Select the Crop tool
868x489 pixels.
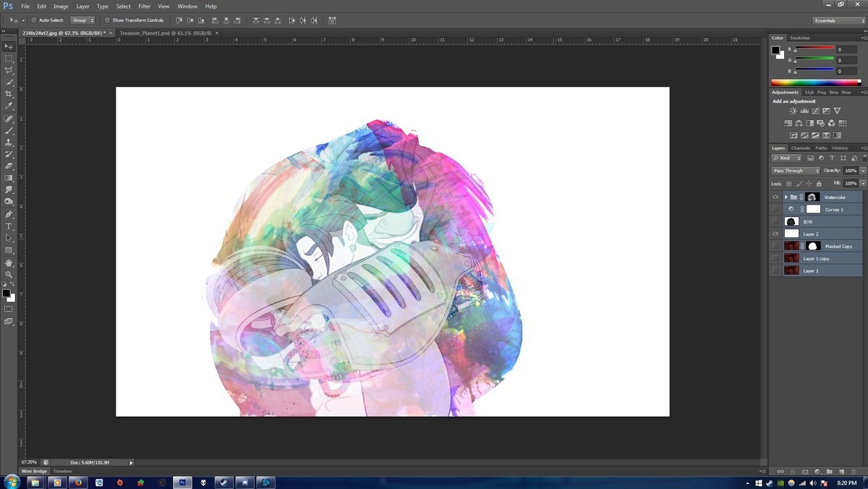9,94
